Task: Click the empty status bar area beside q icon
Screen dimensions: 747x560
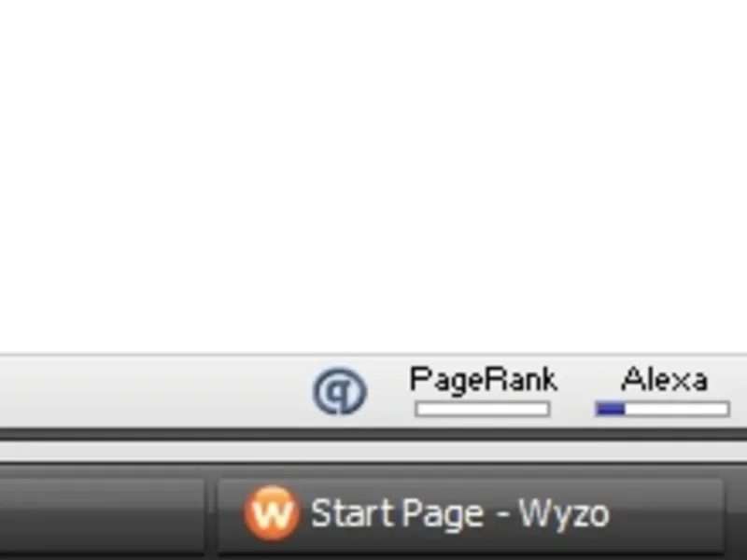Action: coord(152,391)
